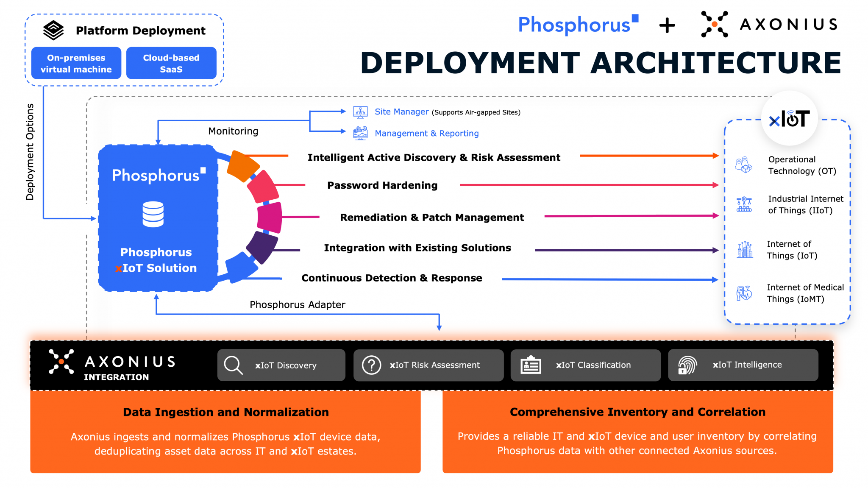This screenshot has width=868, height=488.
Task: Click the xIoT Discovery magnifier icon
Action: click(233, 365)
